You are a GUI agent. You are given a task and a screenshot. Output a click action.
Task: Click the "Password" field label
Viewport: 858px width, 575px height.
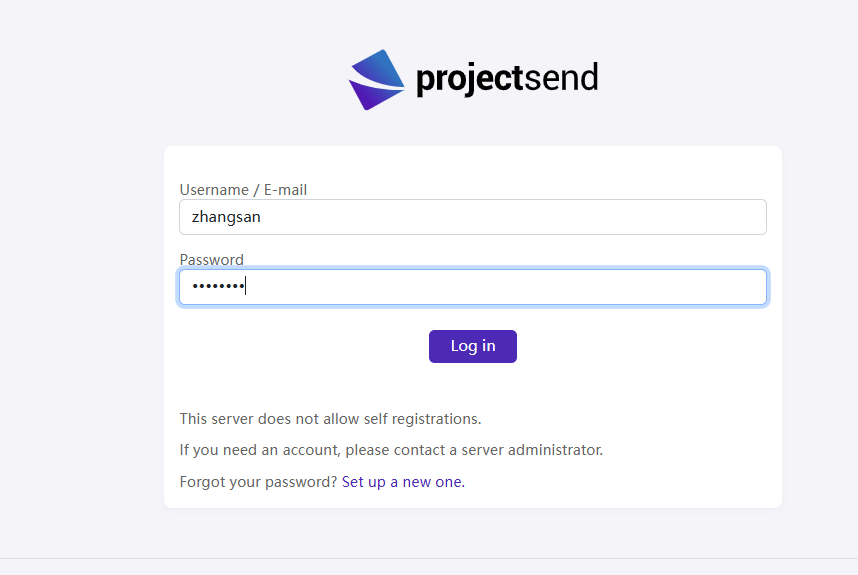(x=211, y=259)
